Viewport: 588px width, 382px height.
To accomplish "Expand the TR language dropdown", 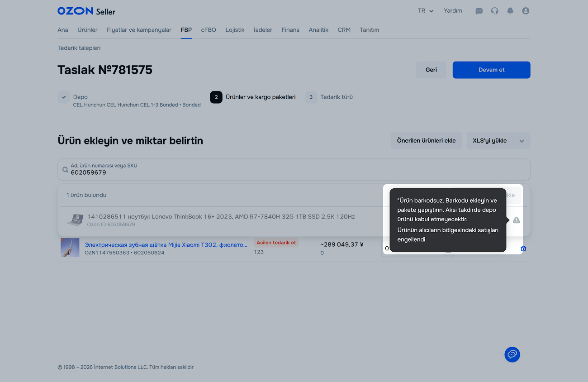I will [426, 11].
